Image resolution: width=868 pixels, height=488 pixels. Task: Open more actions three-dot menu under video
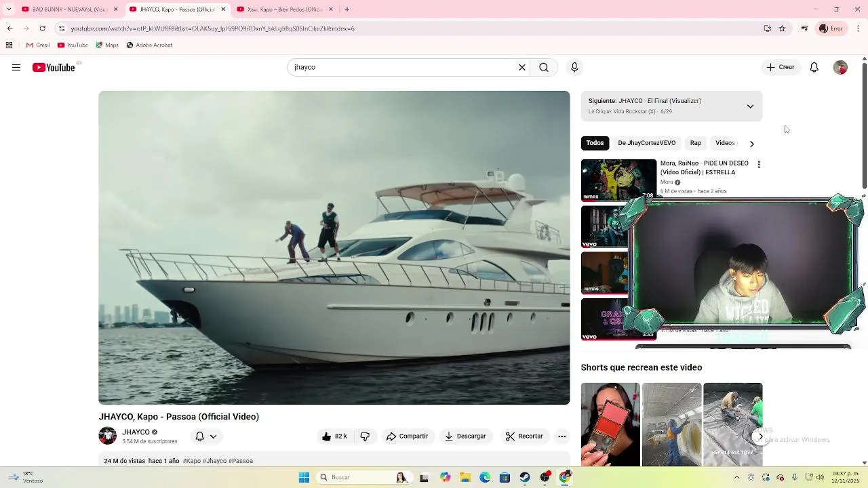click(x=561, y=436)
